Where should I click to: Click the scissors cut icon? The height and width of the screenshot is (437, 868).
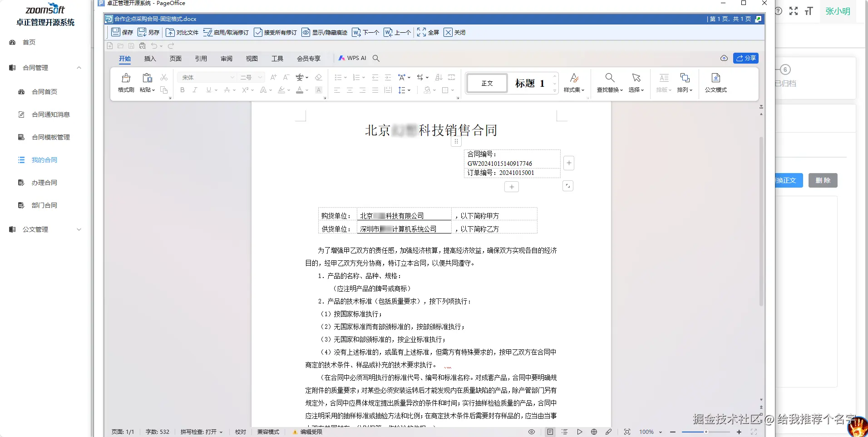[x=164, y=77]
